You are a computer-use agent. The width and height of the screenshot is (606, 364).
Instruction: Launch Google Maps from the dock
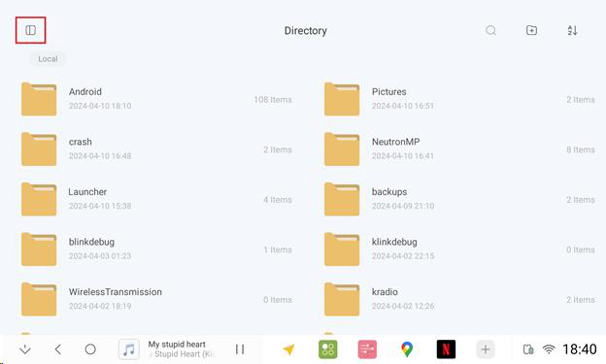[407, 349]
